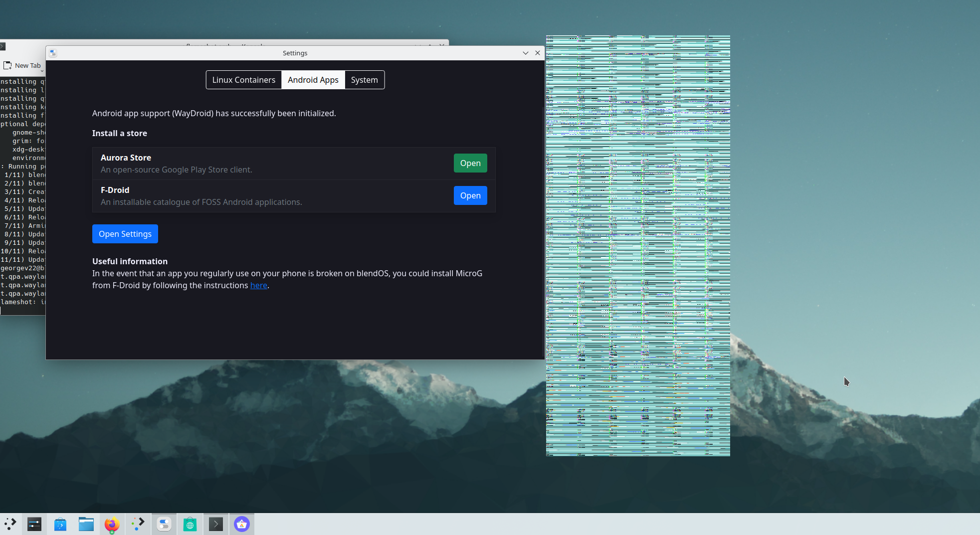Switch to the Konsole terminal window
Screen dimensions: 980x535
tap(216, 524)
